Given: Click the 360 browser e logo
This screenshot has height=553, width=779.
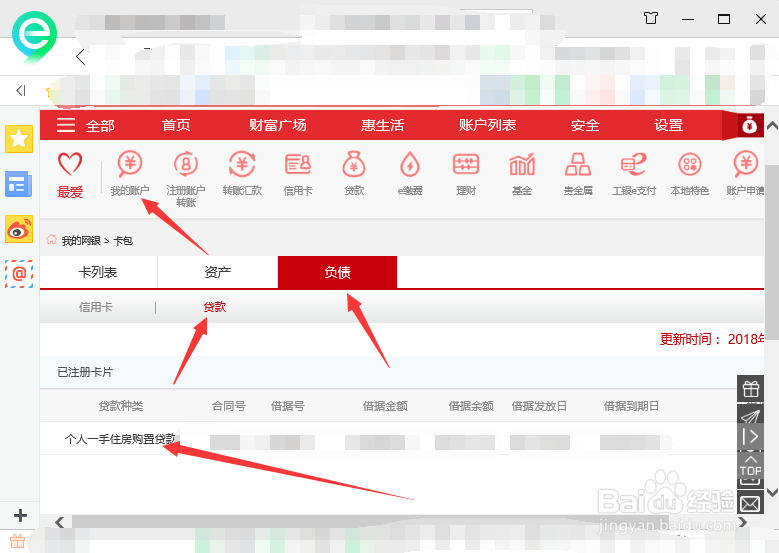Looking at the screenshot, I should [34, 36].
